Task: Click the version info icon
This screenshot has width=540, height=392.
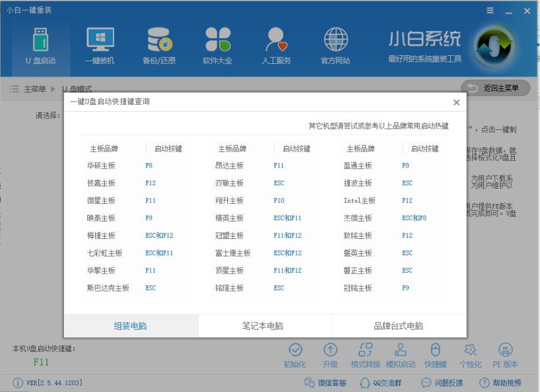Action: (18, 383)
